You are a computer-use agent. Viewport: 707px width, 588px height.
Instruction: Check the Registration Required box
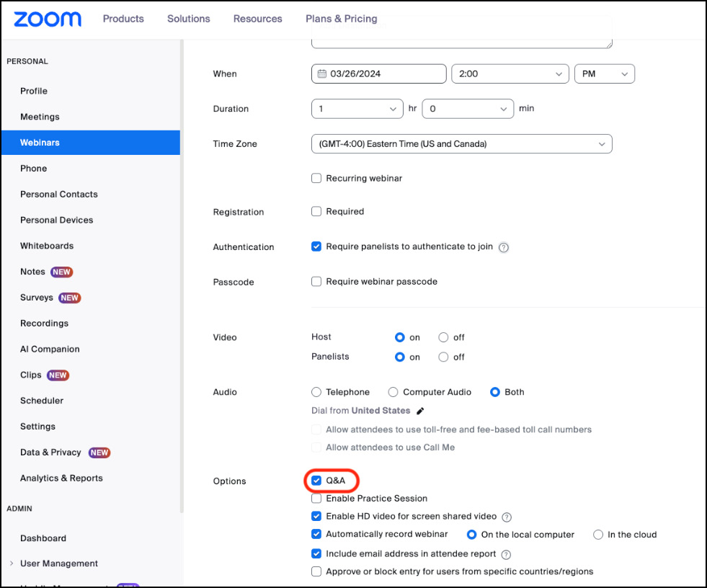(x=316, y=211)
